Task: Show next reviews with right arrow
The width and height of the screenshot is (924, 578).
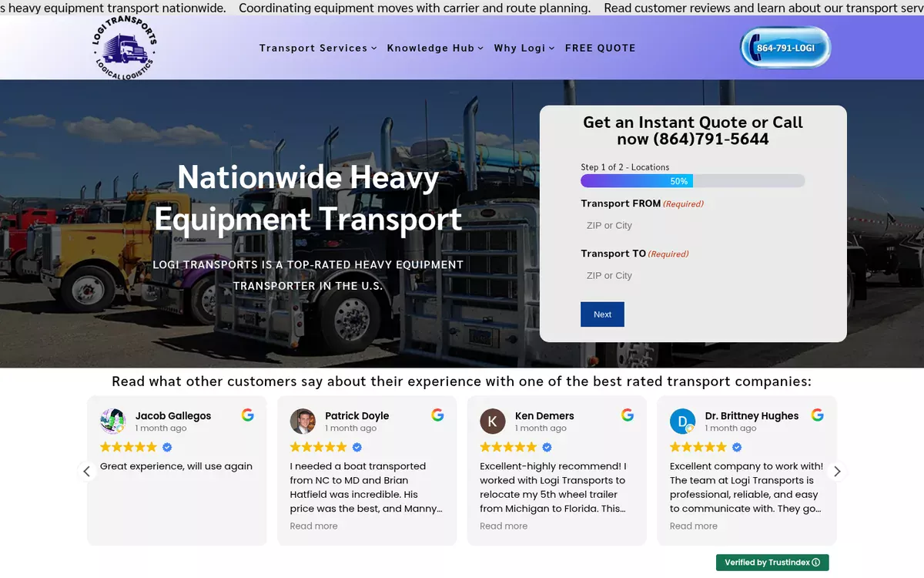Action: pos(837,471)
